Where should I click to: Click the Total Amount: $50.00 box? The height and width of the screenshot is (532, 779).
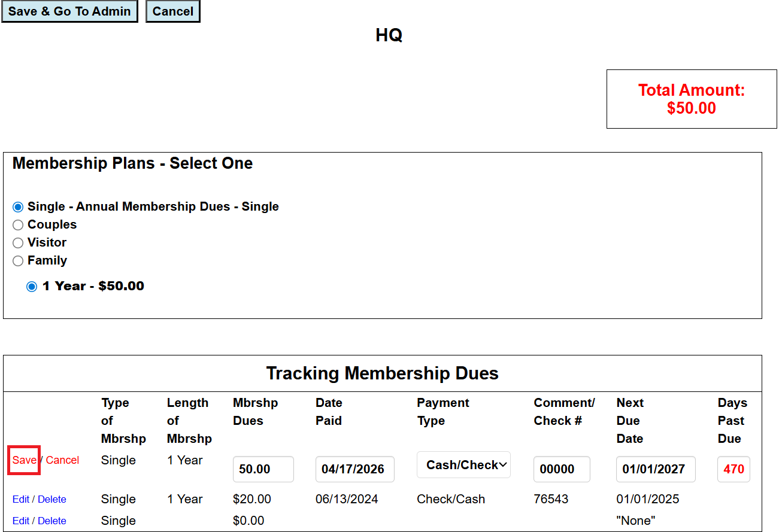(x=692, y=99)
